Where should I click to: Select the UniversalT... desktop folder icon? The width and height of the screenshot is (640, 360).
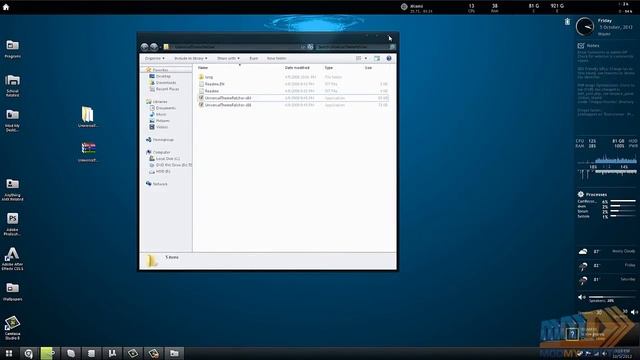coord(88,117)
